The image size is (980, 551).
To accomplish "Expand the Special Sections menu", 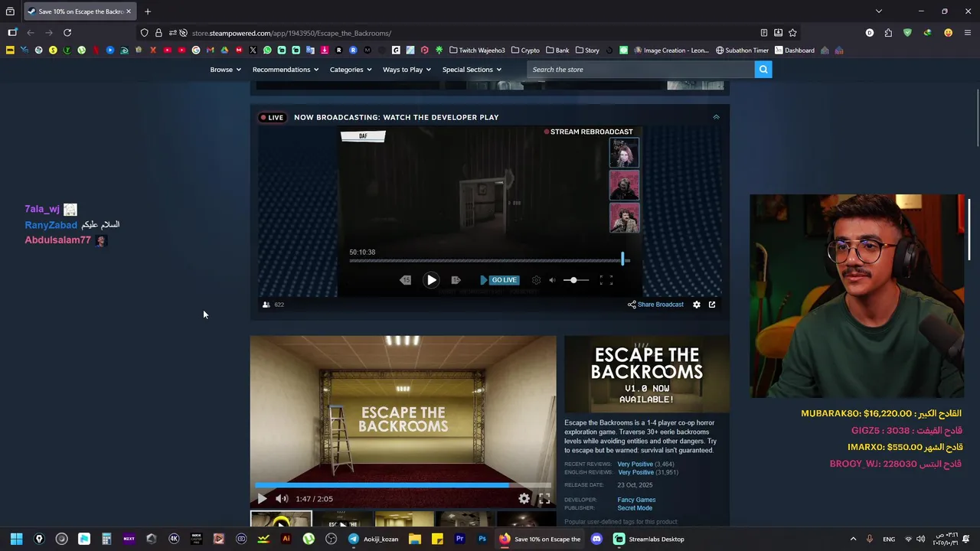I will pyautogui.click(x=472, y=70).
